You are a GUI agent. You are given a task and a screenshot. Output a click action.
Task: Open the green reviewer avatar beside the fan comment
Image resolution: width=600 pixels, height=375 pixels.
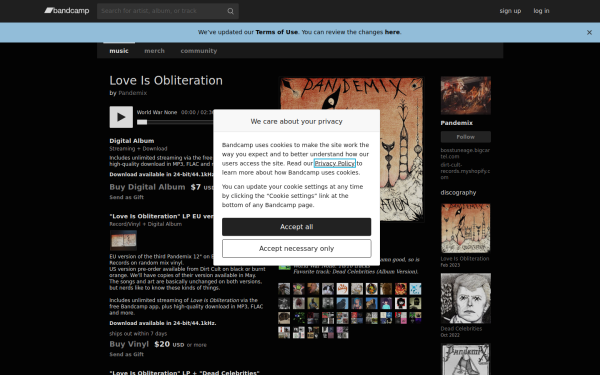pos(284,266)
